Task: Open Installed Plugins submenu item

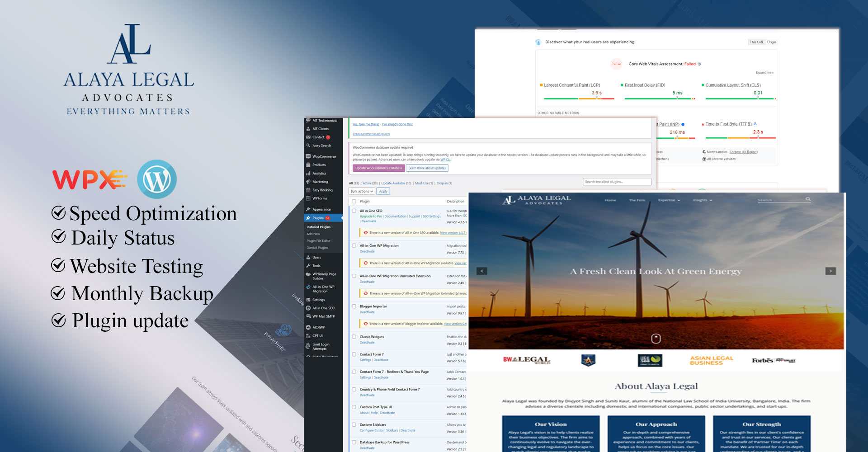Action: tap(319, 227)
